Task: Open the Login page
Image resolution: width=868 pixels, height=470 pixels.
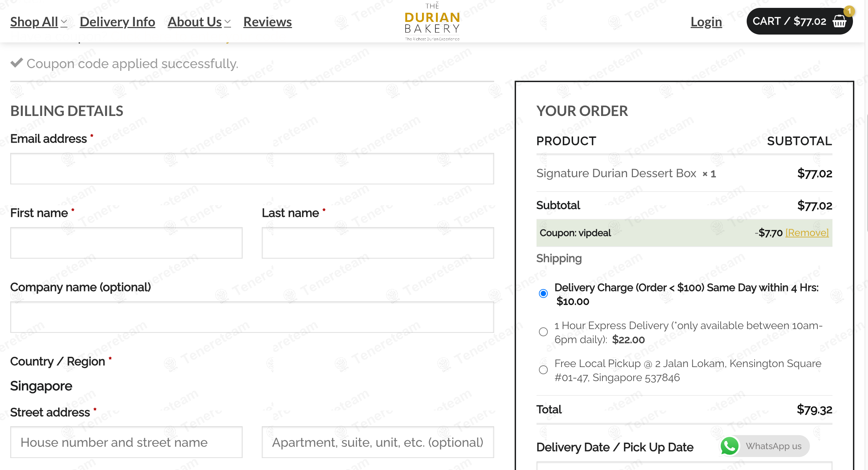Action: (x=706, y=22)
